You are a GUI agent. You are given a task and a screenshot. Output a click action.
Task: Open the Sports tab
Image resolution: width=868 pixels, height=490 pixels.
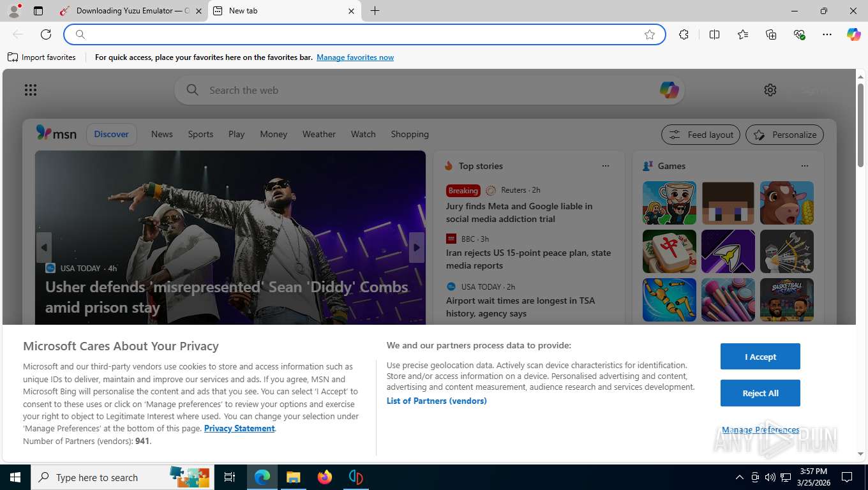point(200,134)
